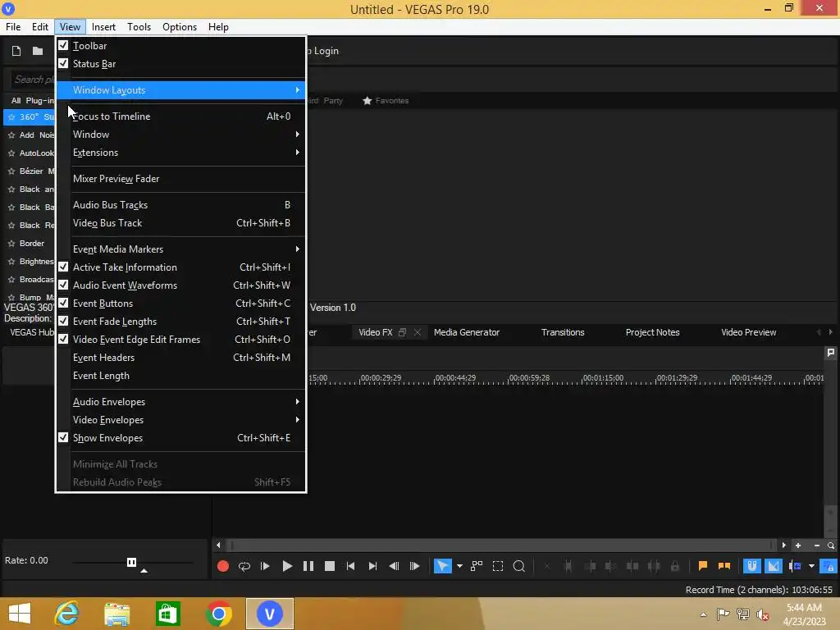Open the Tools menu
The width and height of the screenshot is (840, 630).
[x=139, y=27]
